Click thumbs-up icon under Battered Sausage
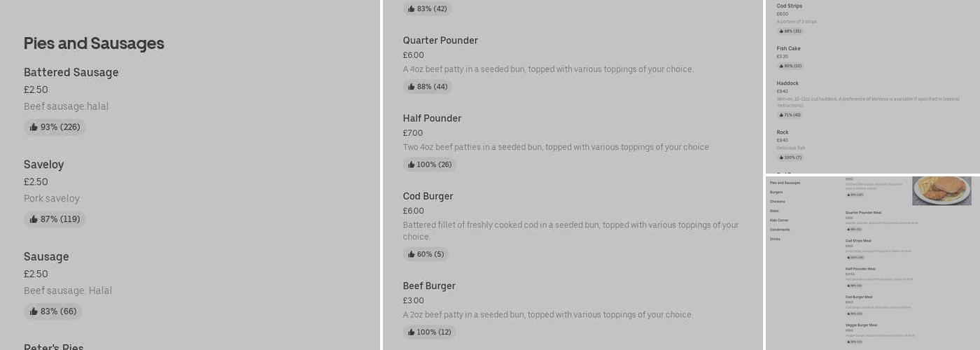 [34, 127]
